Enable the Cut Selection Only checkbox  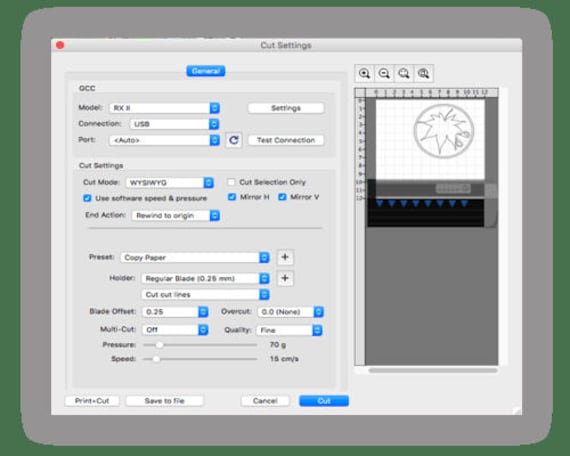click(231, 182)
